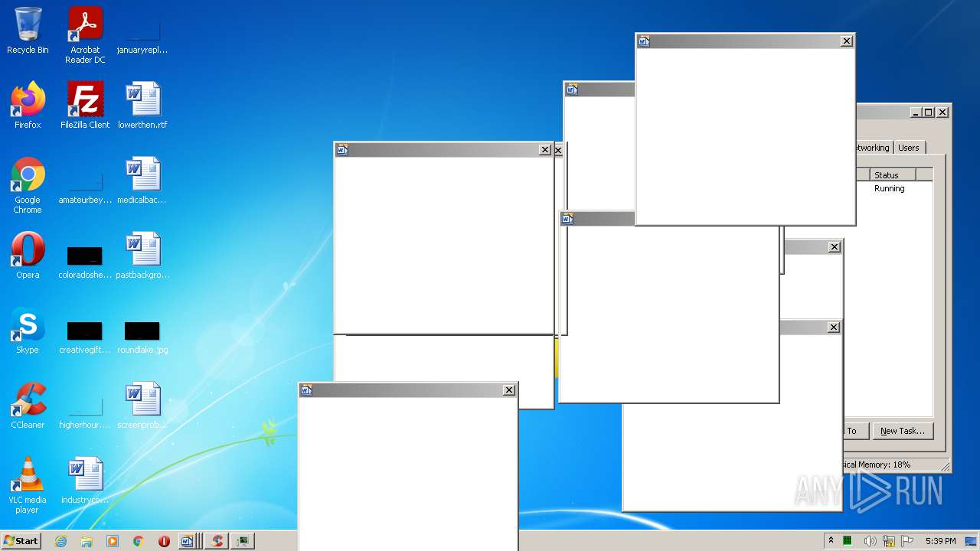
Task: Click the Chrome icon in the taskbar
Action: (139, 541)
